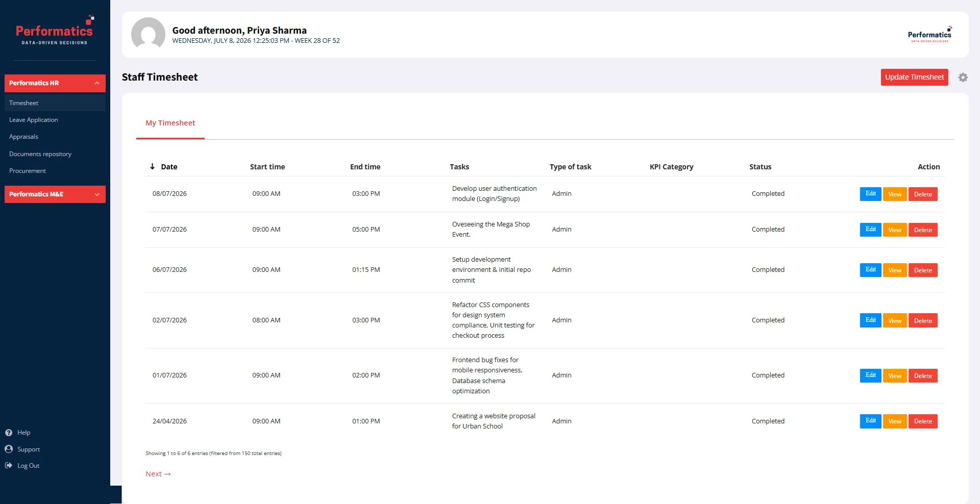Sort by KPI Category column header
This screenshot has width=980, height=504.
pos(671,167)
